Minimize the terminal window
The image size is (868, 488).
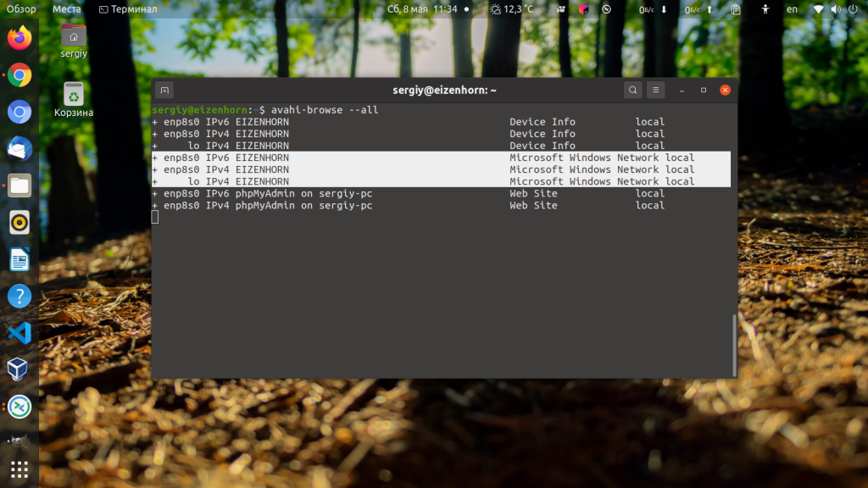tap(682, 90)
